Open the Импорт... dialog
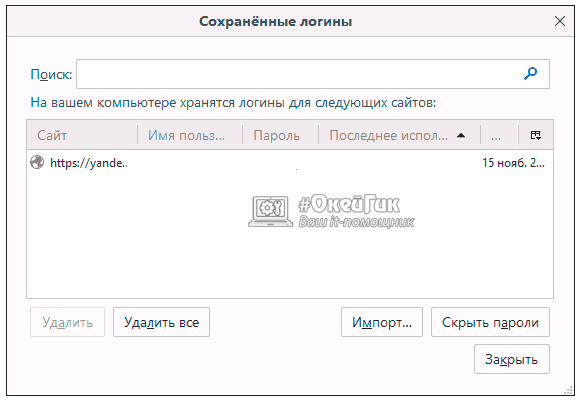The width and height of the screenshot is (579, 401). (382, 322)
